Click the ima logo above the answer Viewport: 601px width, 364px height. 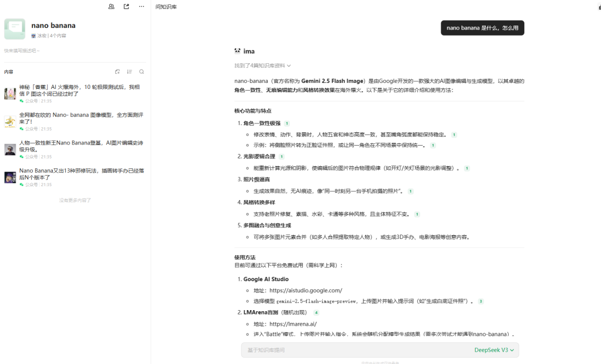239,51
